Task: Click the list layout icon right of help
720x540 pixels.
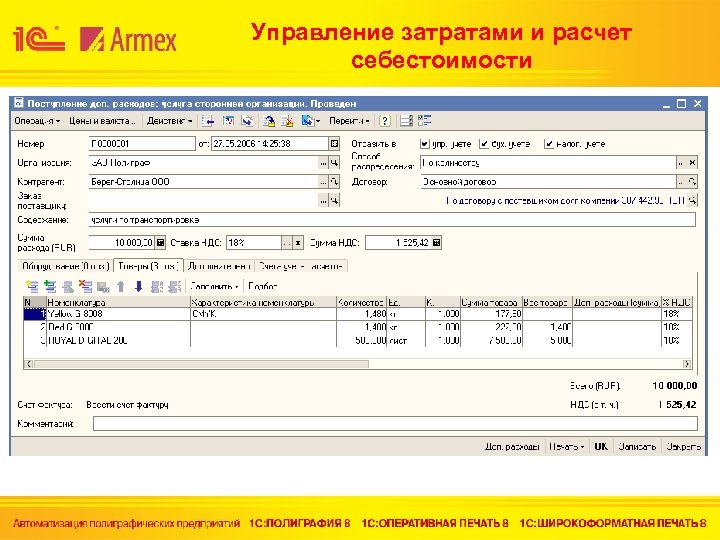Action: pyautogui.click(x=406, y=121)
